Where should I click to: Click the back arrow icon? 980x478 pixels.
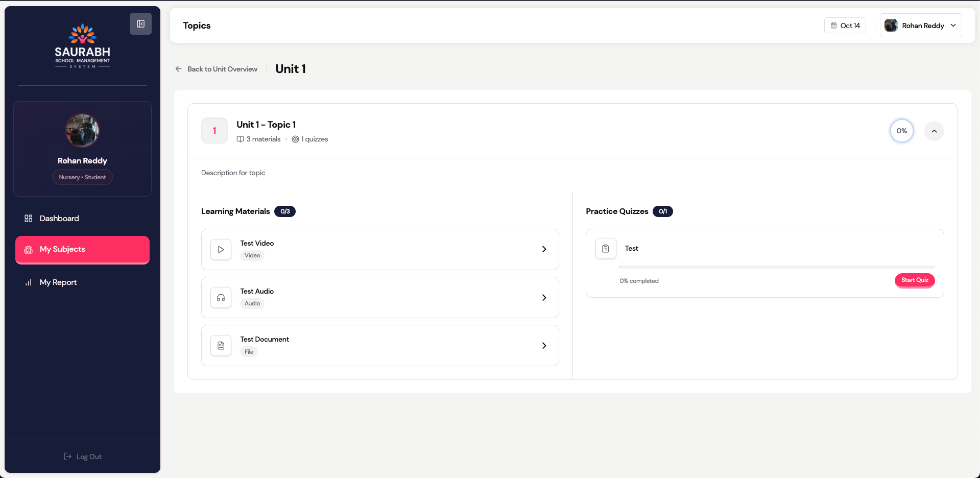(x=179, y=69)
